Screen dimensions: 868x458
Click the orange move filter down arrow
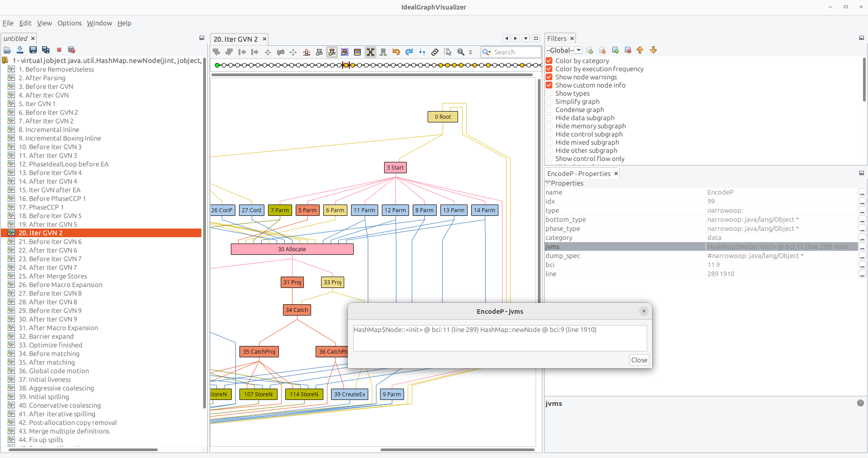[653, 50]
